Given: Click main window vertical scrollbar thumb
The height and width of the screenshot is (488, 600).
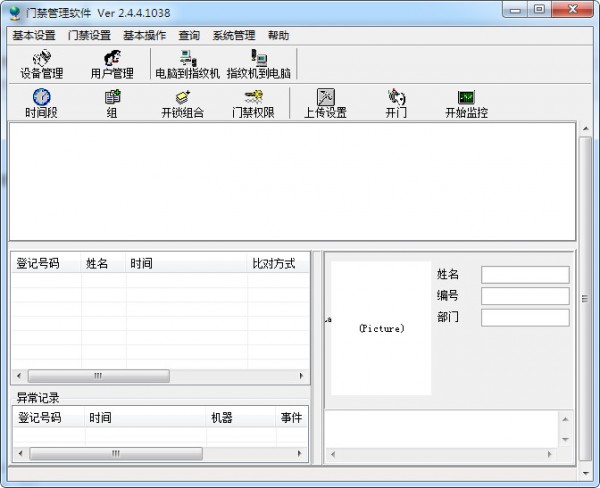Looking at the screenshot, I should pyautogui.click(x=585, y=299).
